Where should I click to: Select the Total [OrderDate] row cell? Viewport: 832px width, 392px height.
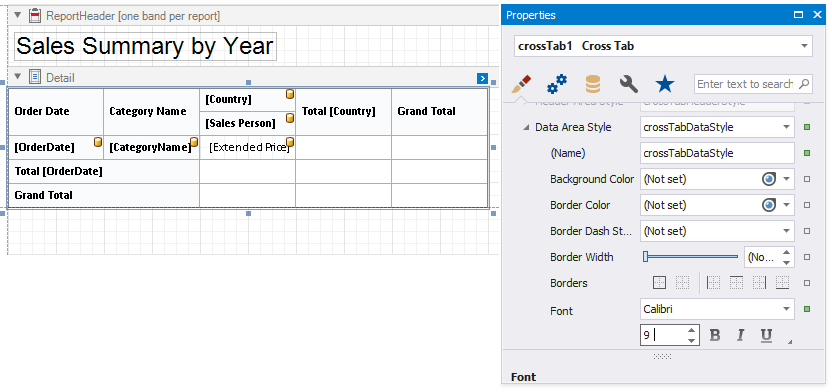click(103, 171)
